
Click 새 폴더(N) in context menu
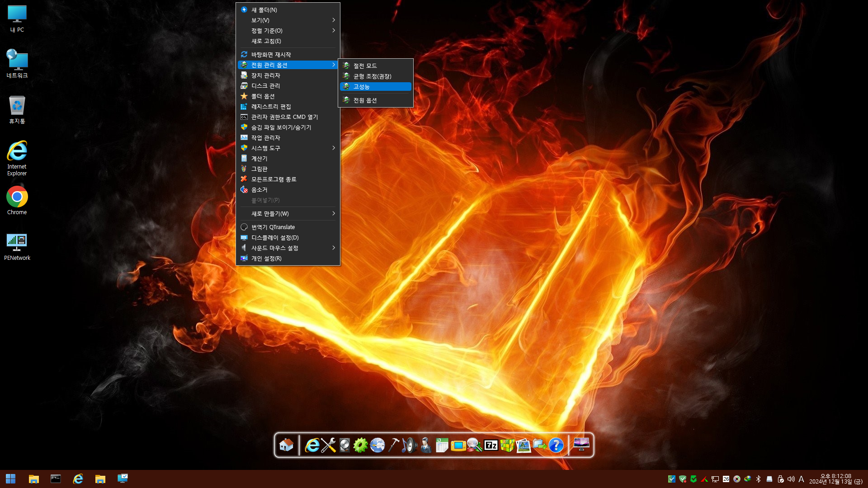coord(288,9)
